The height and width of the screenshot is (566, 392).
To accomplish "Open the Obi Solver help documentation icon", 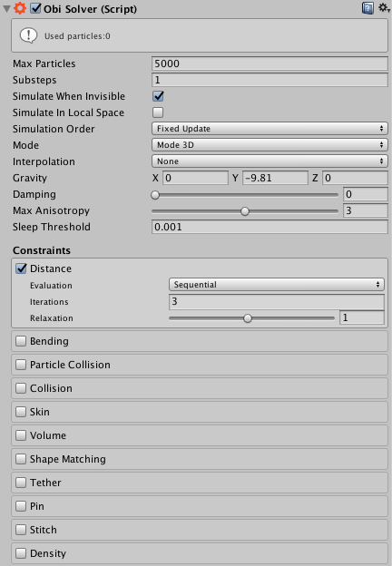I will [367, 8].
